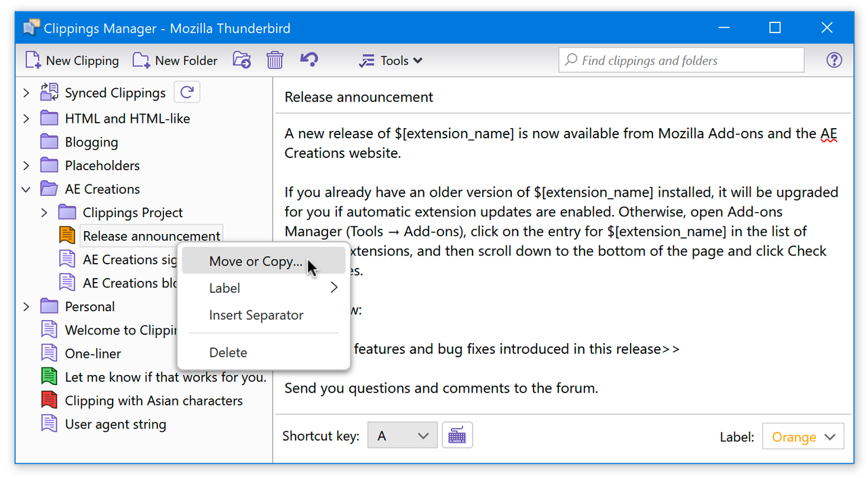Click the New Folder toolbar button
This screenshot has width=868, height=478.
point(175,60)
